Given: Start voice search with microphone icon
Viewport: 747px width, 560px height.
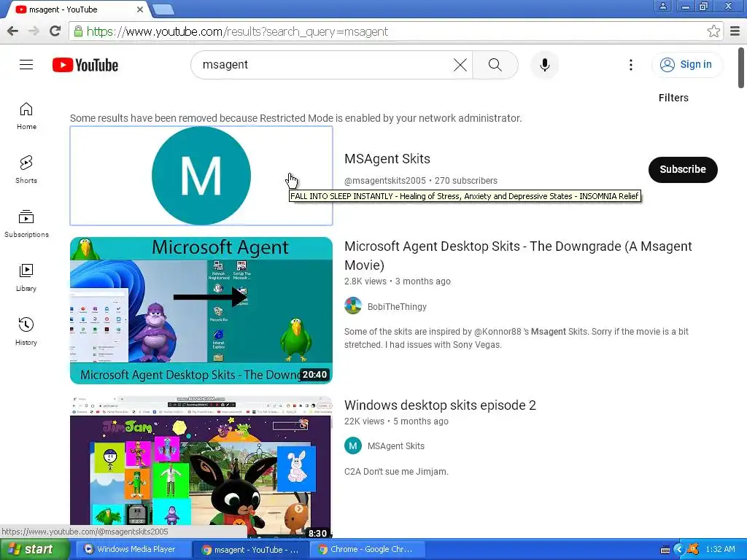Looking at the screenshot, I should (x=544, y=65).
